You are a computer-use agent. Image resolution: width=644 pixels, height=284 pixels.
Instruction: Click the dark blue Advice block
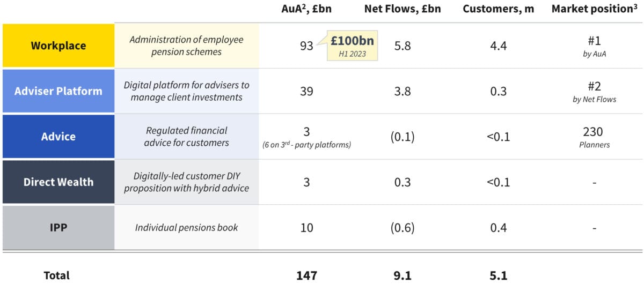coord(58,136)
